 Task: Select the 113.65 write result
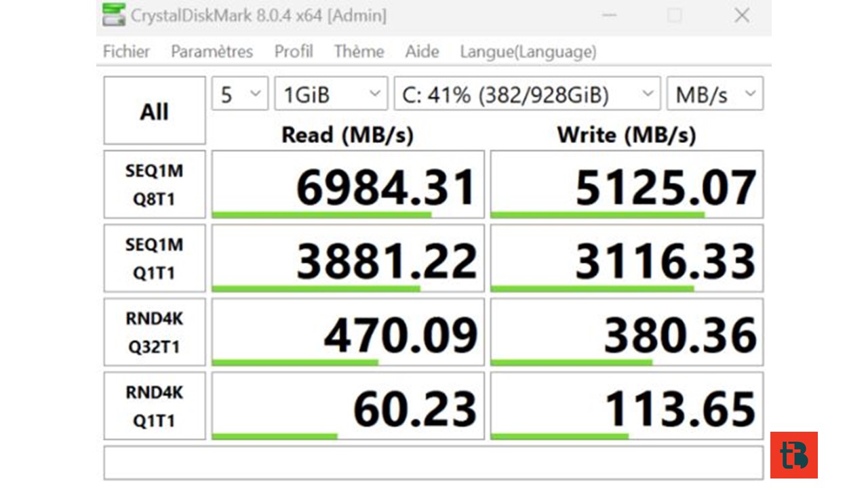(627, 406)
